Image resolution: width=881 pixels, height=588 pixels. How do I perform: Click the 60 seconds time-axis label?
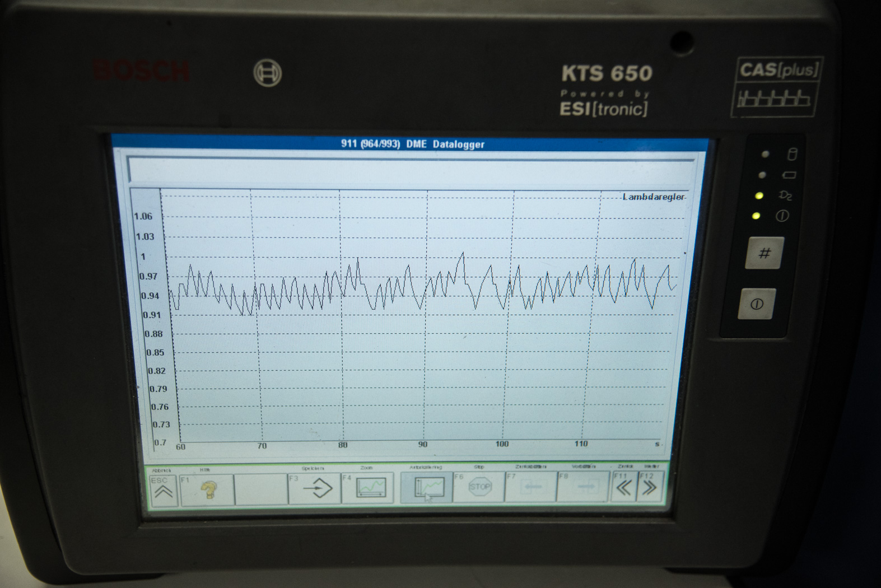[180, 447]
